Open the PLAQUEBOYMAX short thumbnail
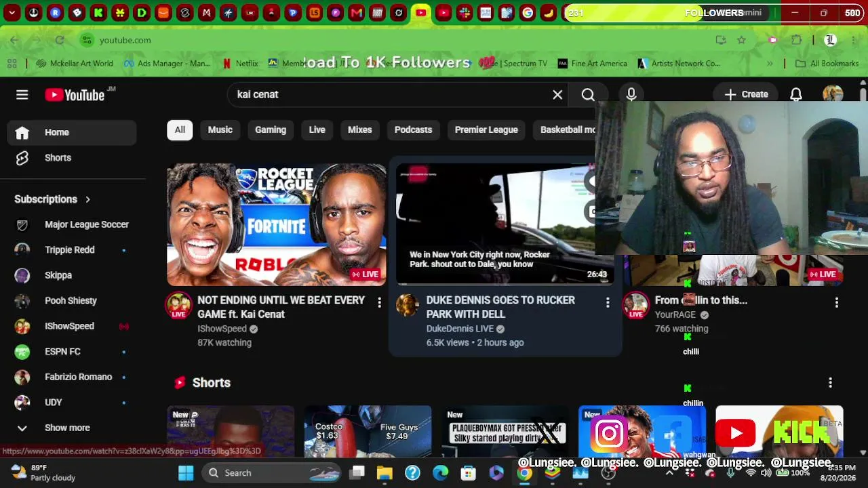868x488 pixels. pos(505,431)
